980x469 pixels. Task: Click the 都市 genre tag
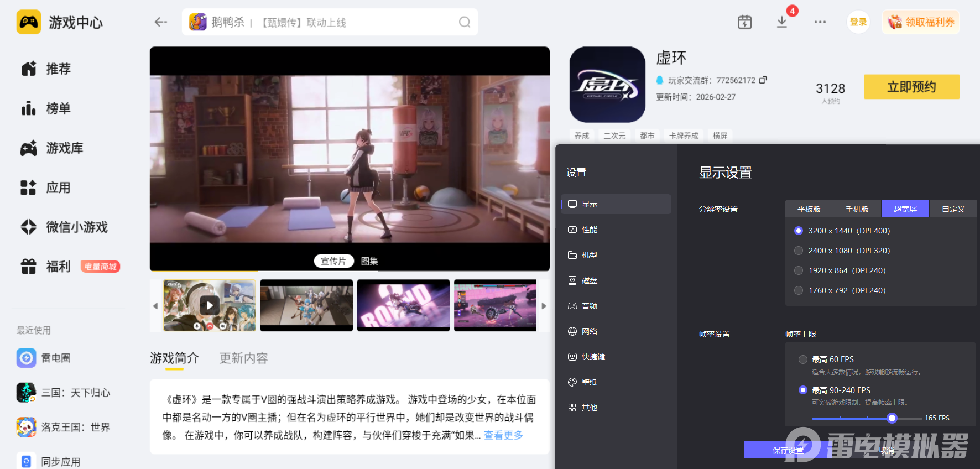647,136
